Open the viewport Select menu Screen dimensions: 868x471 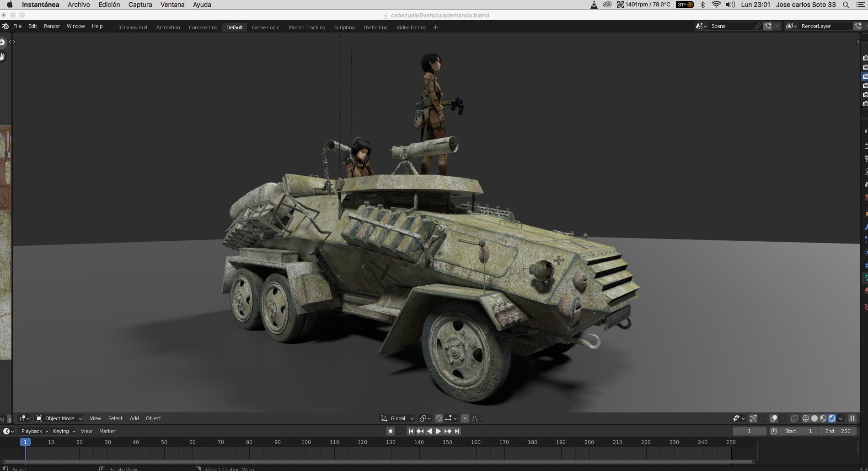115,418
